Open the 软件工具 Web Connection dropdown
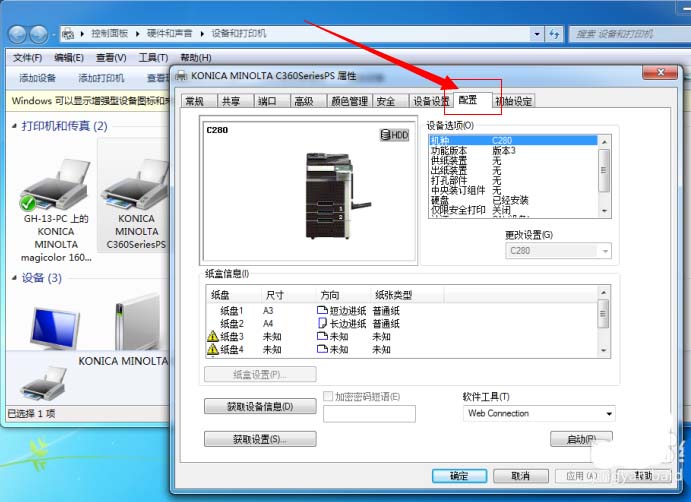 tap(539, 413)
